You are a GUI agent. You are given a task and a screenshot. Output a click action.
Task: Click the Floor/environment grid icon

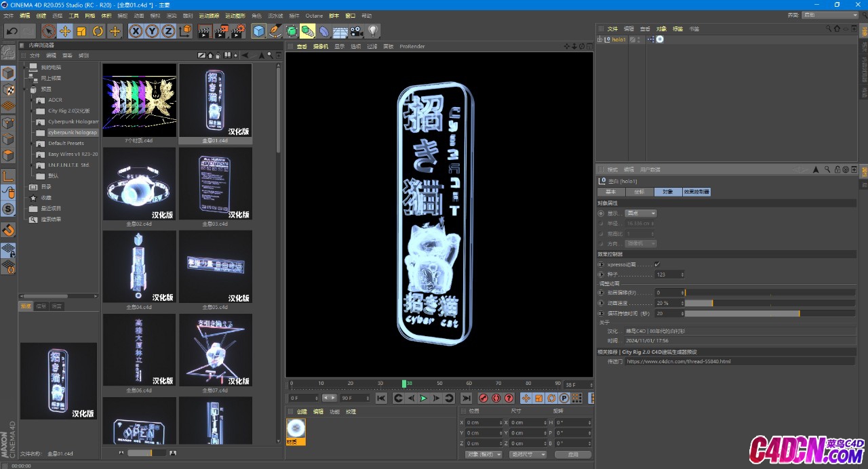(340, 31)
